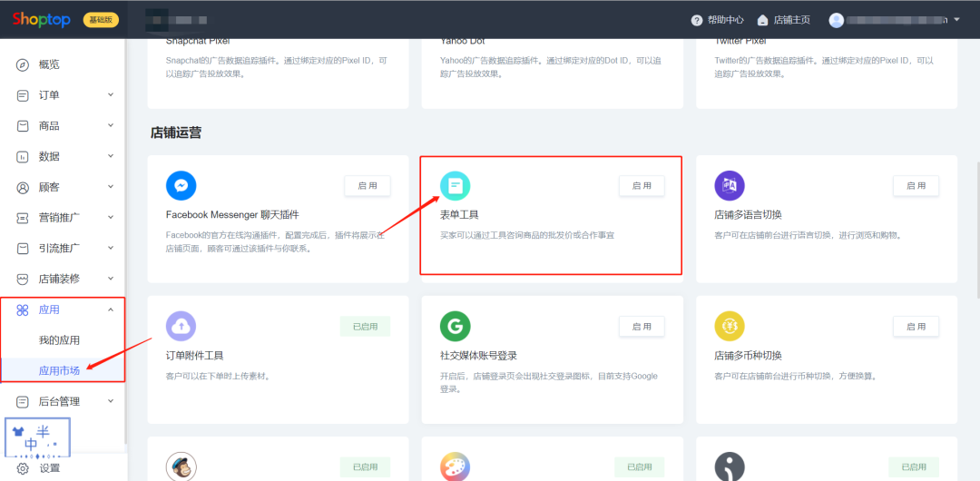Select the 营销推广 menu label
Viewport: 980px width, 481px height.
click(59, 218)
